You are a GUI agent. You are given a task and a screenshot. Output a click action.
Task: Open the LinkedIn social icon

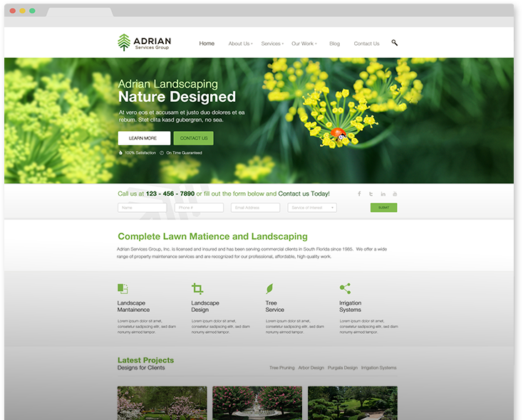pyautogui.click(x=383, y=194)
